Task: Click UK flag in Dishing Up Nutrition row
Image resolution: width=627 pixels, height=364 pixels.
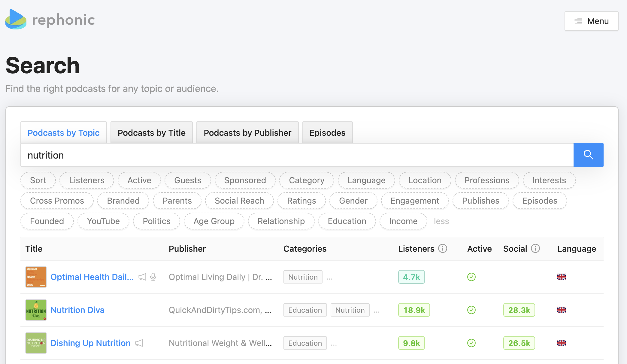Action: pos(561,343)
